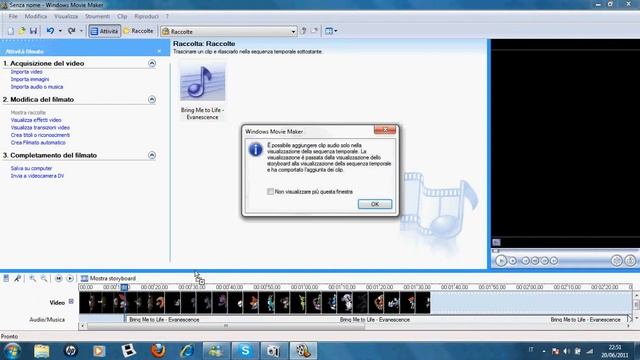Screen dimensions: 640x360
Task: Take picture from preview button
Action: point(630,260)
